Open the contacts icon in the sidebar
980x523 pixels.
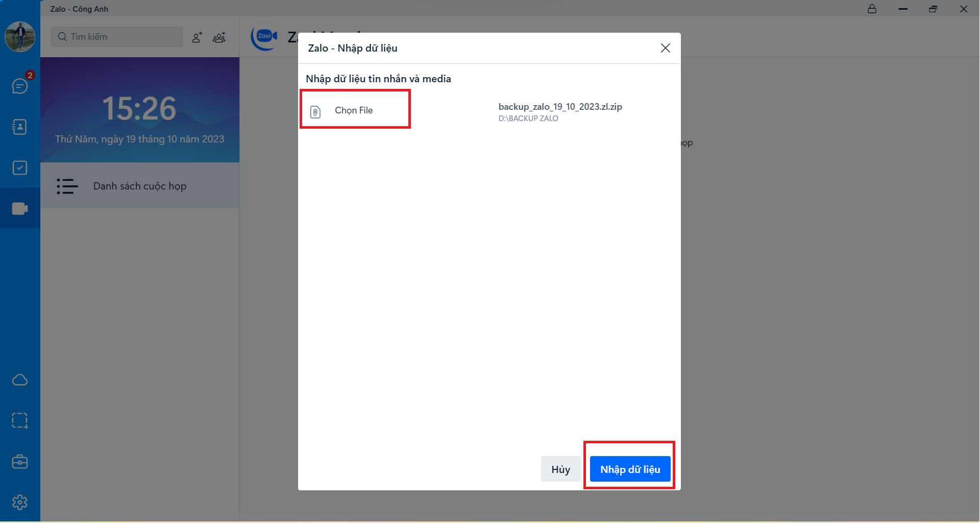(20, 127)
